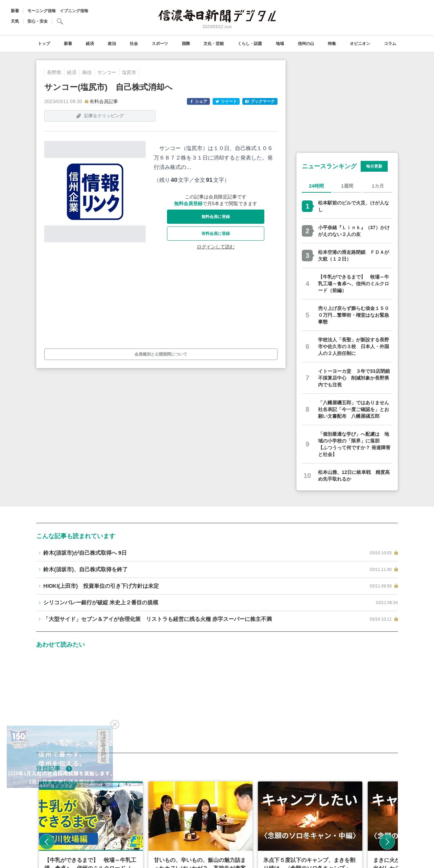The image size is (434, 868).
Task: Share article on Facebook (シェア)
Action: click(198, 101)
